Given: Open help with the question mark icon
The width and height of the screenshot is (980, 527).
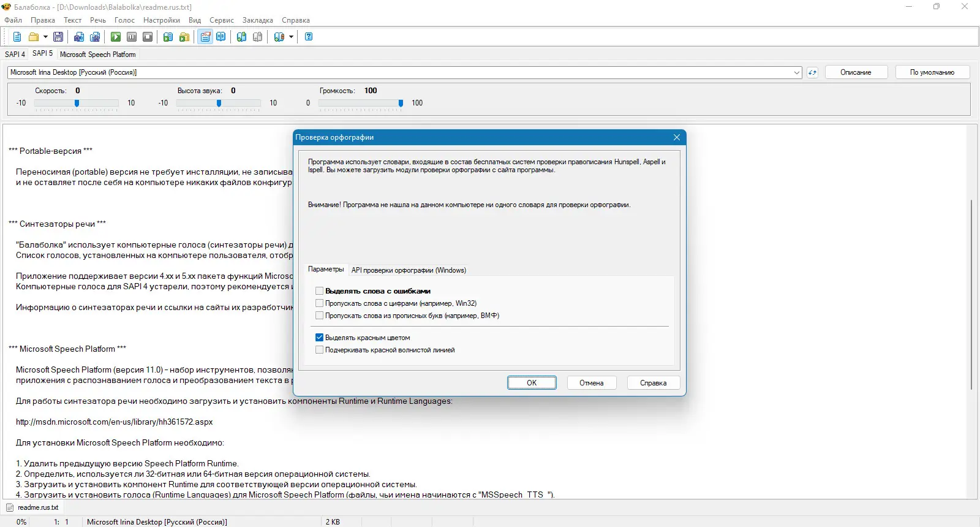Looking at the screenshot, I should click(x=309, y=37).
